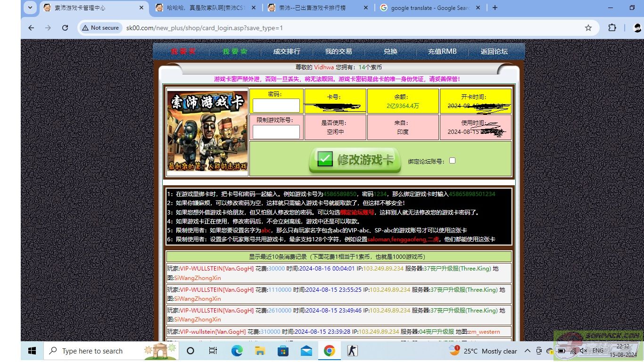Bookmark this page with the star icon
The image size is (644, 362).
(588, 28)
